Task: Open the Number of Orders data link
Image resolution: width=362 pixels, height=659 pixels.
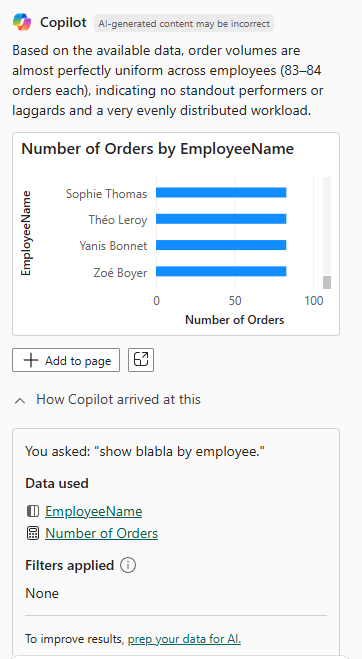Action: coord(102,533)
